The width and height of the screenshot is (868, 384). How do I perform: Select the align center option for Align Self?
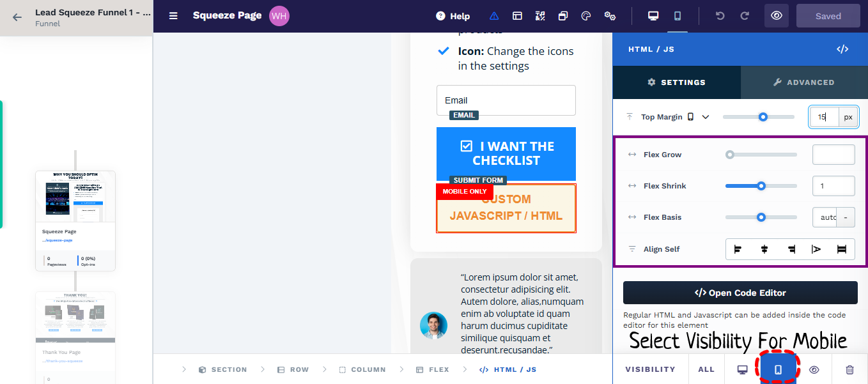(x=764, y=249)
